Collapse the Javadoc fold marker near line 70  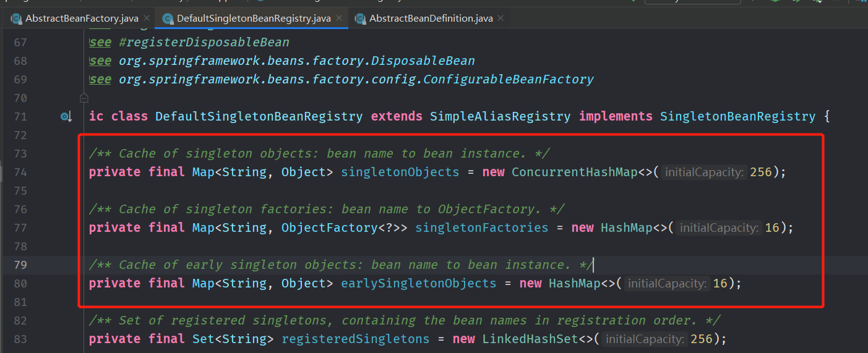[84, 98]
